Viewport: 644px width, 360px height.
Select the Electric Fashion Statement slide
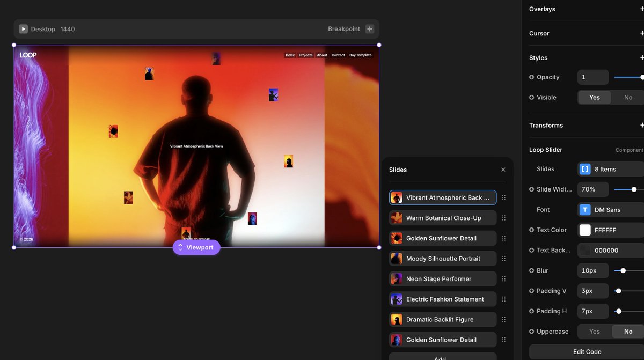tap(443, 299)
